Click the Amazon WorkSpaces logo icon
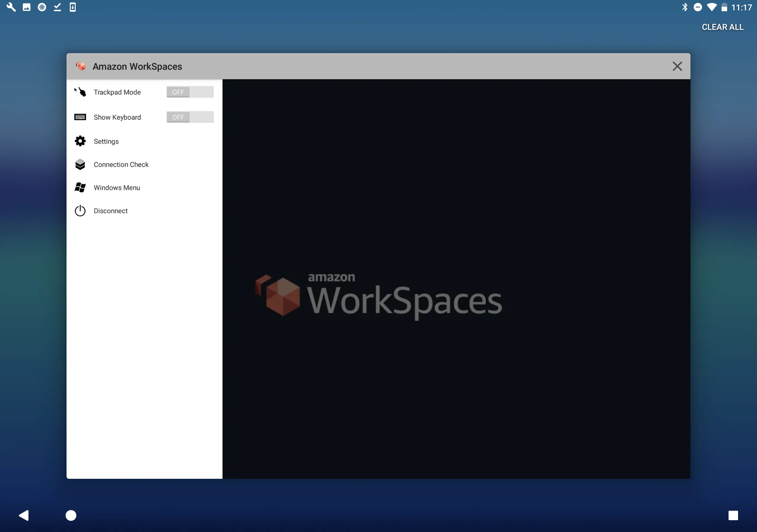This screenshot has height=532, width=757. 81,66
